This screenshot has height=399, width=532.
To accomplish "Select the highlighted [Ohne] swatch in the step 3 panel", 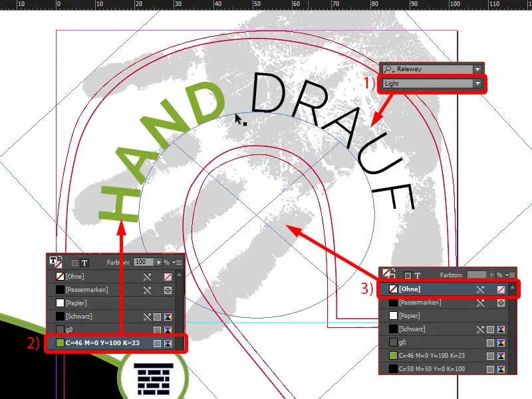I will coord(444,289).
